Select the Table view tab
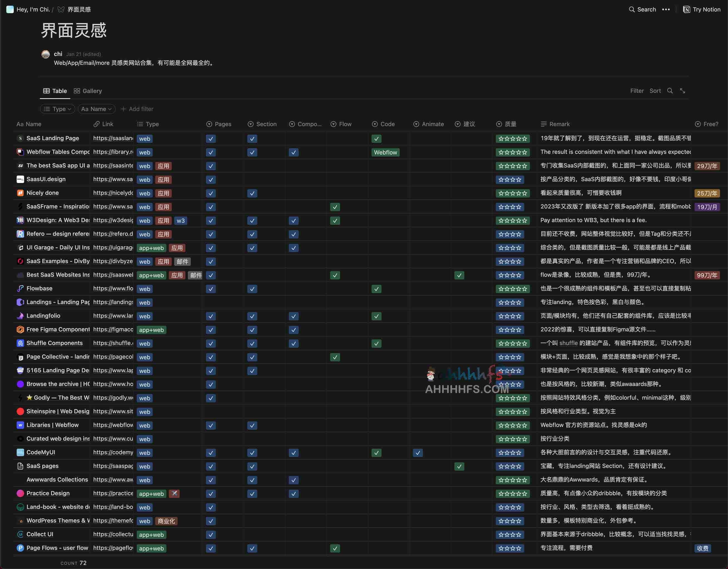The width and height of the screenshot is (728, 569). coord(55,91)
